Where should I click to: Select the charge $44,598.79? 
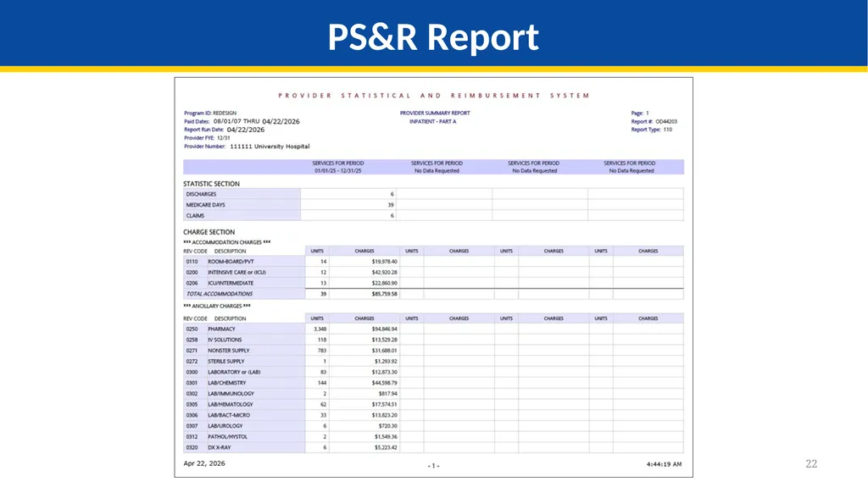(384, 383)
